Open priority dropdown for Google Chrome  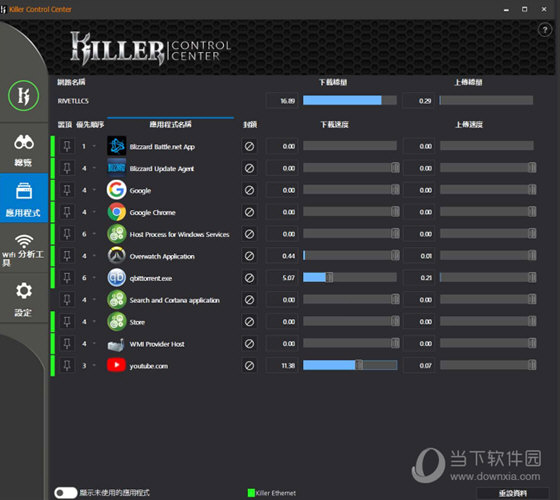tap(94, 212)
